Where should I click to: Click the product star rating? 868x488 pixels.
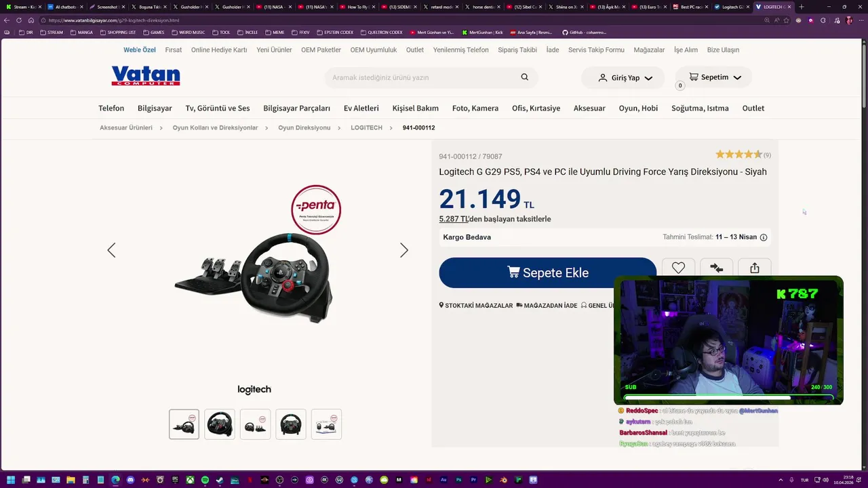pyautogui.click(x=738, y=155)
